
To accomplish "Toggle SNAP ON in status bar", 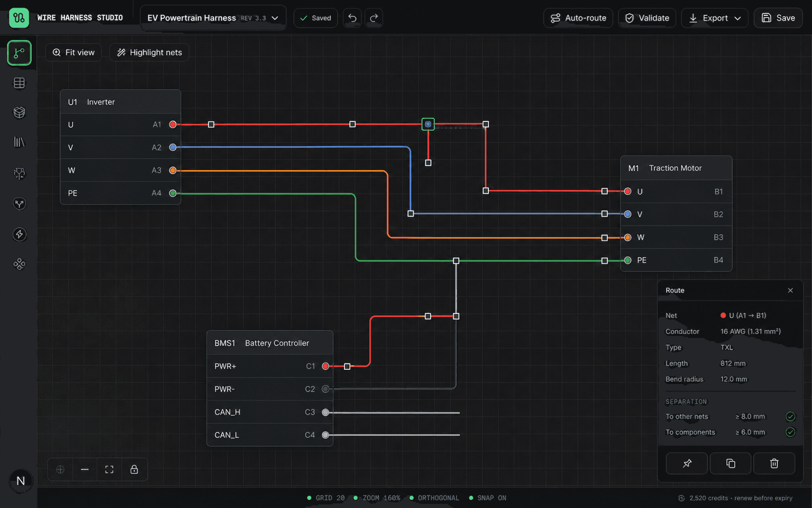I will click(487, 498).
